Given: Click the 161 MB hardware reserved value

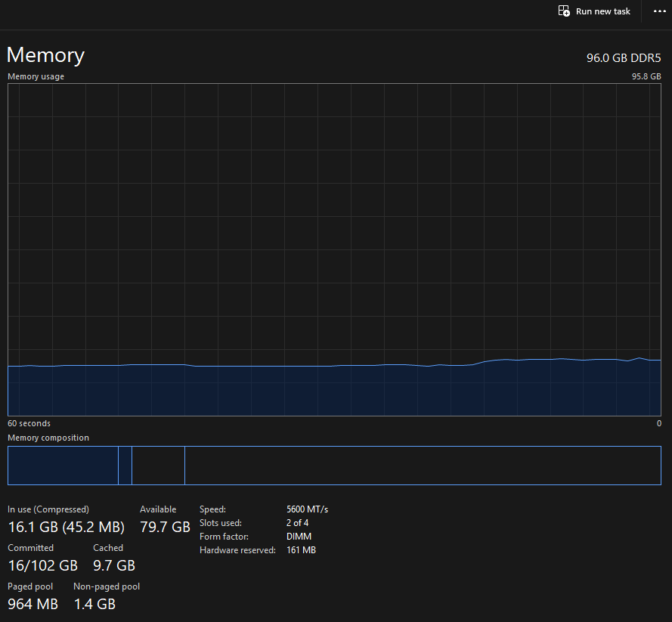Looking at the screenshot, I should 302,550.
